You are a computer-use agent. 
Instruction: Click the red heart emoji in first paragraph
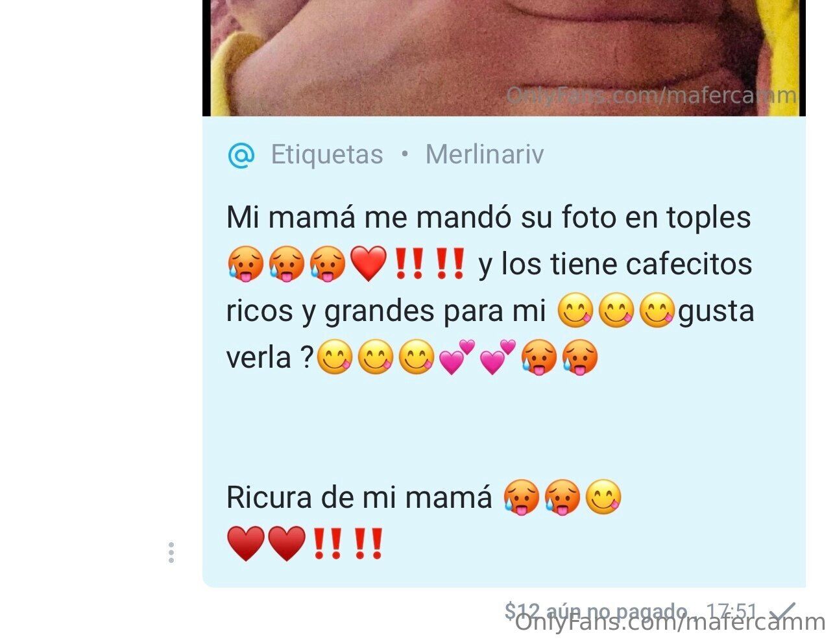(369, 264)
